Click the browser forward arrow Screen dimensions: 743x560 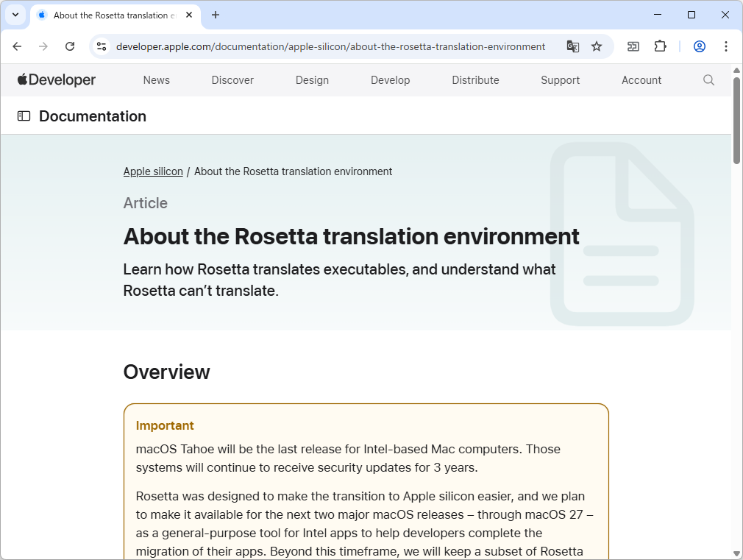(43, 46)
